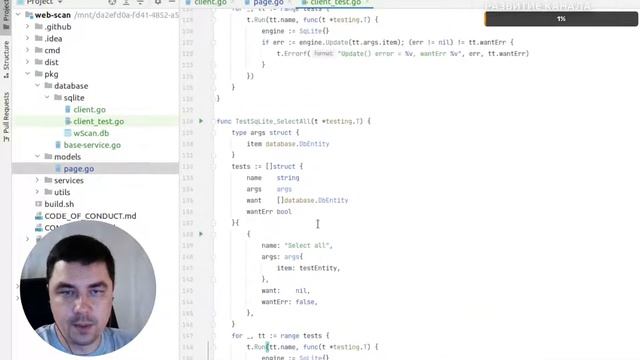This screenshot has width=640, height=360.
Task: Open CODE_OF_CONDUCT.md in the project tree
Action: coord(90,216)
